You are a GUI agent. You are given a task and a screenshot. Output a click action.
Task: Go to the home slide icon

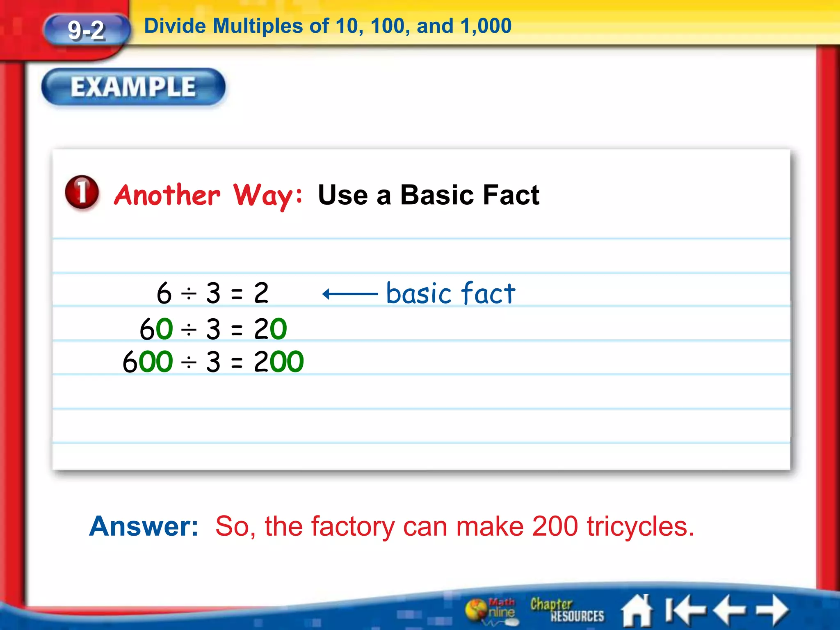pyautogui.click(x=637, y=610)
